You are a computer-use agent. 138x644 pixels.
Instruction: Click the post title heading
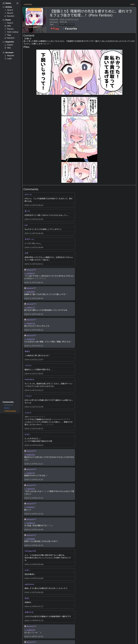(x=91, y=13)
